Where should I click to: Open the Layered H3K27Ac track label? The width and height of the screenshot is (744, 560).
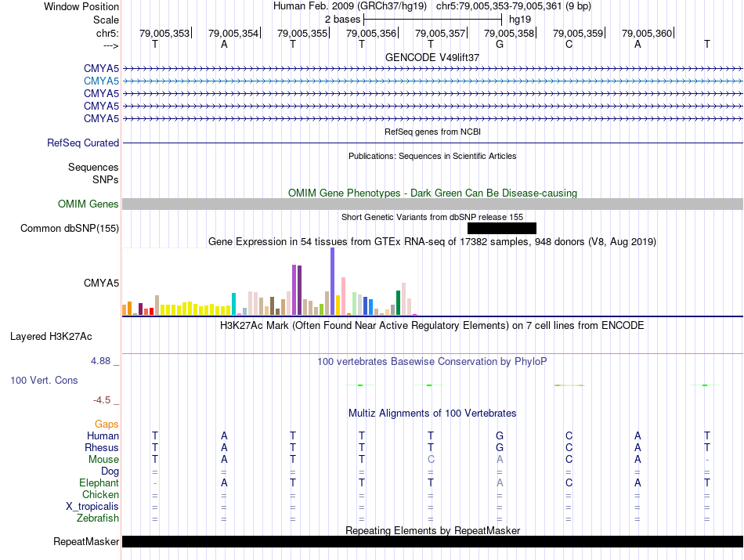click(51, 337)
